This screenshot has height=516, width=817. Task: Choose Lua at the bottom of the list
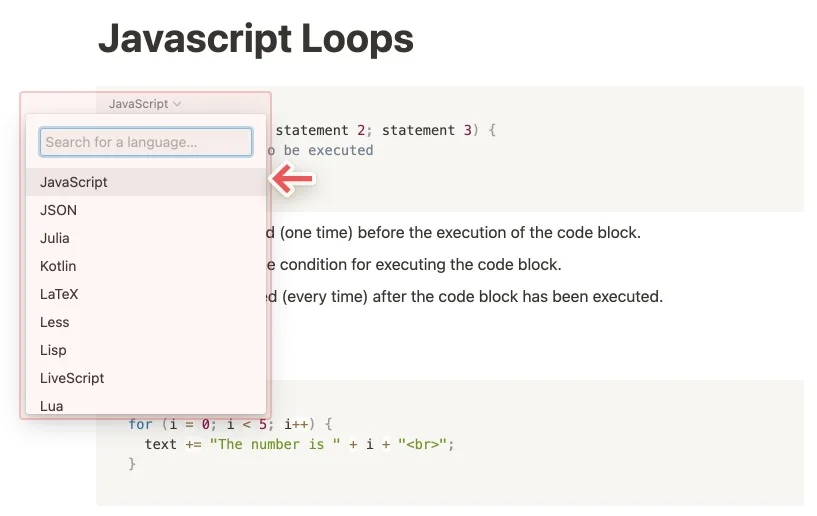pyautogui.click(x=52, y=405)
